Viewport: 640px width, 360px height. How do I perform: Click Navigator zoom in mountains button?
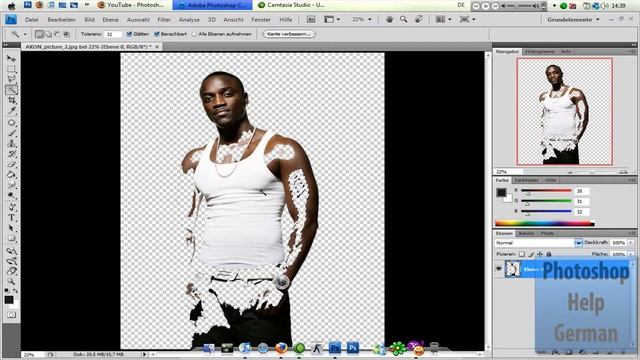click(623, 172)
